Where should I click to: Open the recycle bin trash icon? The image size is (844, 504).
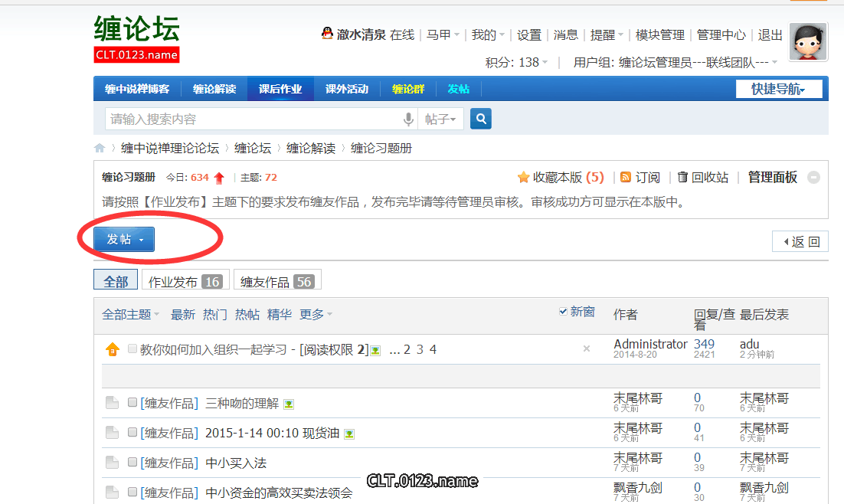click(682, 178)
